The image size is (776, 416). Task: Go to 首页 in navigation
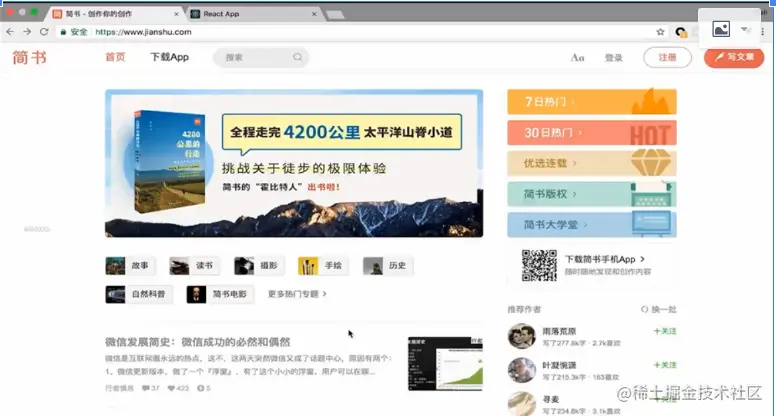click(115, 57)
